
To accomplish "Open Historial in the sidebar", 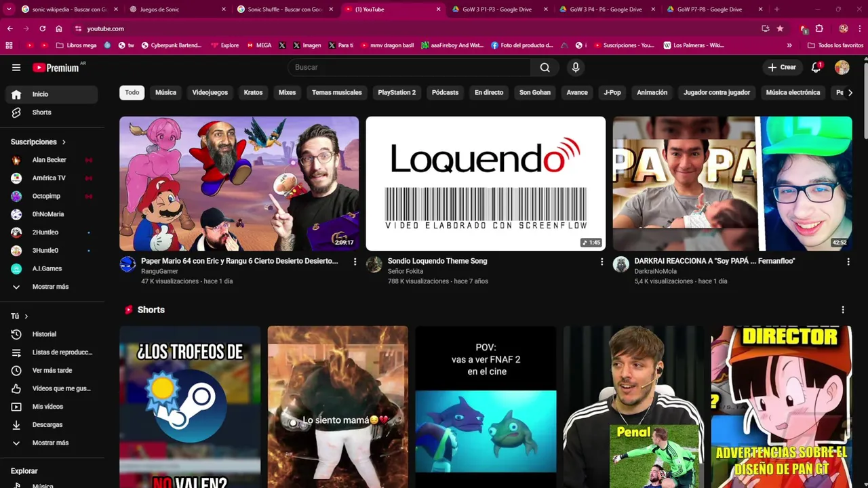I will pyautogui.click(x=52, y=334).
